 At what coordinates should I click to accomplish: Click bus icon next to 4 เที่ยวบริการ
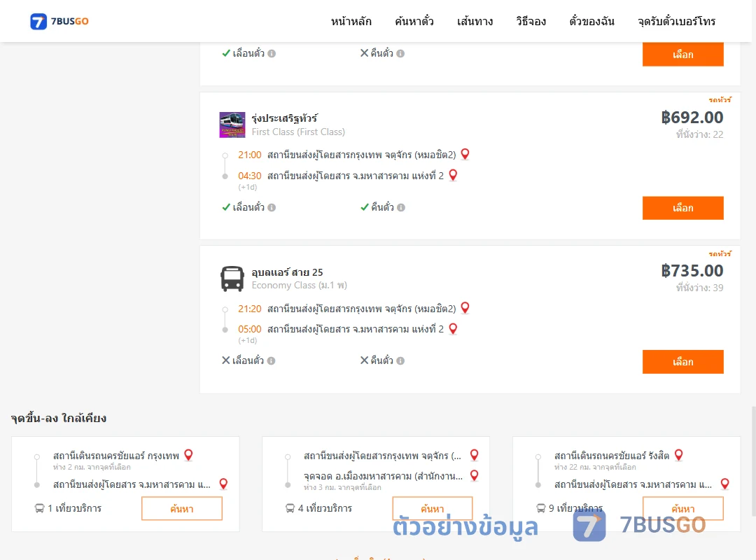(290, 508)
